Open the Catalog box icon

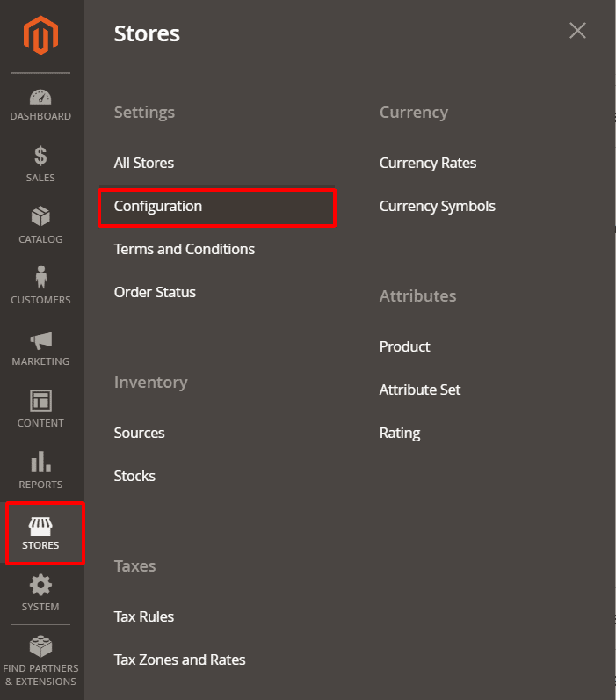[x=41, y=216]
